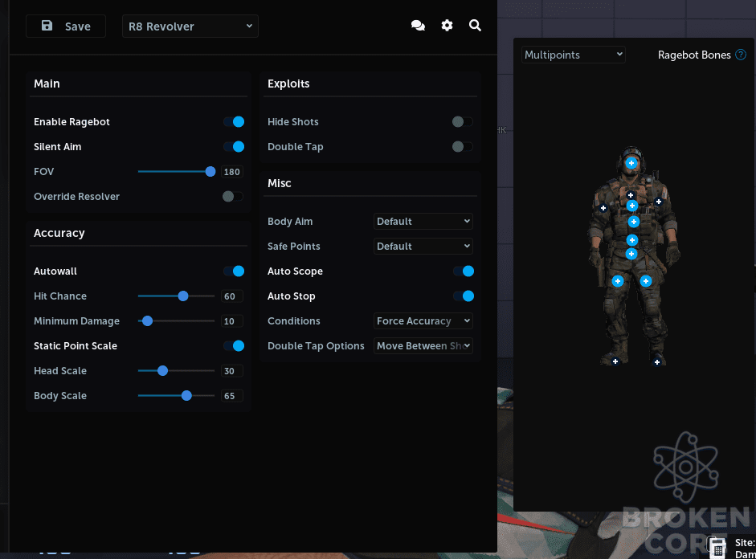Toggle the small neck bone point
756x559 pixels.
pos(630,195)
